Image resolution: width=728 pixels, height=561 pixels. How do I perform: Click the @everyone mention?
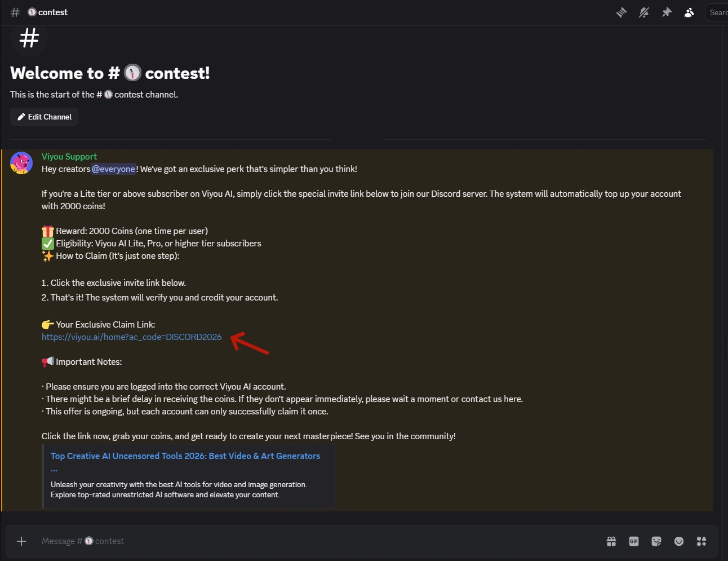click(114, 169)
